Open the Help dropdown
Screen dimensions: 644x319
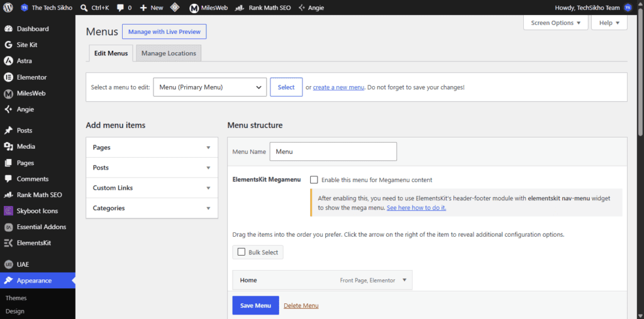pos(609,23)
